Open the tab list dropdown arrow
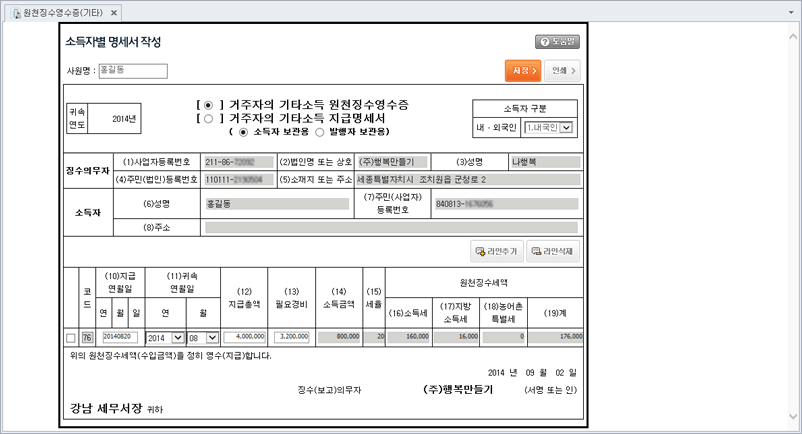This screenshot has width=802, height=434. click(791, 13)
